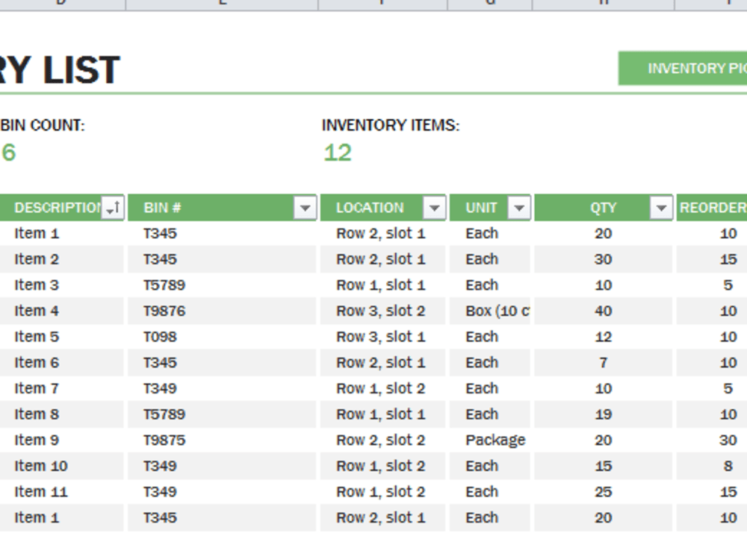Viewport: 747px width, 560px height.
Task: Select unit cell Package
Action: pyautogui.click(x=490, y=440)
